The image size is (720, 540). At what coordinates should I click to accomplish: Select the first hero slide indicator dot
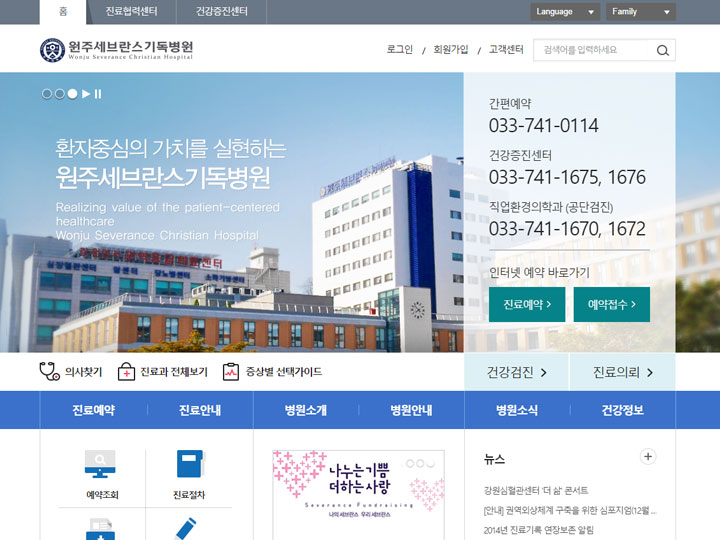46,94
